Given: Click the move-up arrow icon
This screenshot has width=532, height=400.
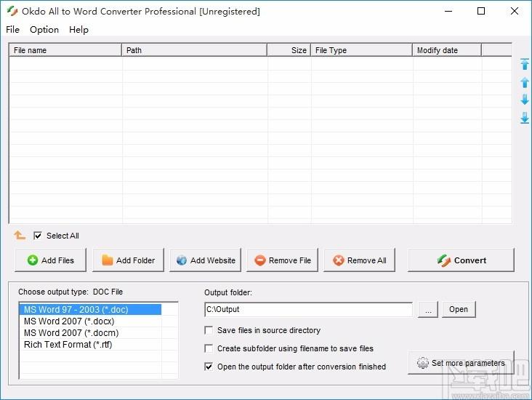Looking at the screenshot, I should 525,82.
